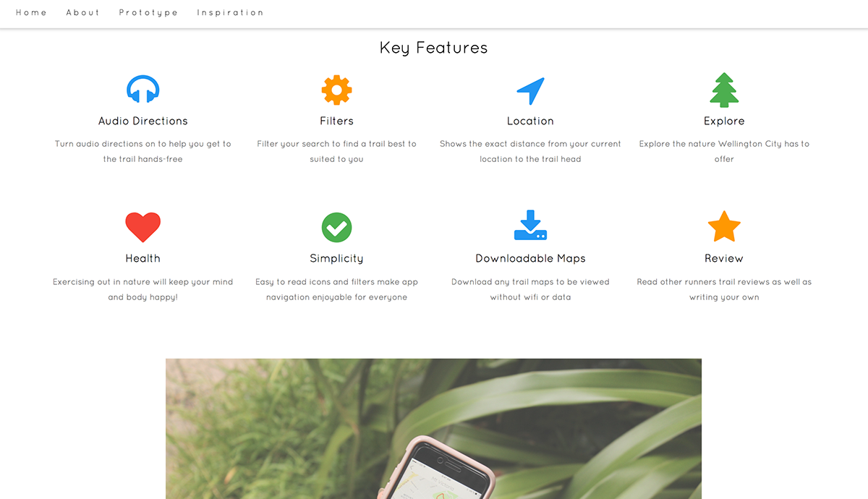The image size is (868, 499).
Task: Click the Explore heading text
Action: pyautogui.click(x=724, y=121)
